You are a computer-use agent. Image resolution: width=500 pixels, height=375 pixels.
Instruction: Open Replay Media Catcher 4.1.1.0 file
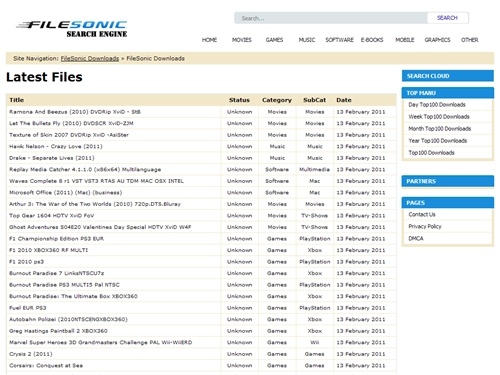pyautogui.click(x=85, y=169)
